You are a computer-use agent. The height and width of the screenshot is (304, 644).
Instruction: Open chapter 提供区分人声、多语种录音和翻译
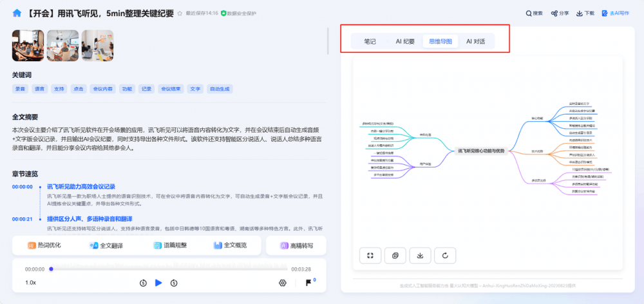click(90, 219)
